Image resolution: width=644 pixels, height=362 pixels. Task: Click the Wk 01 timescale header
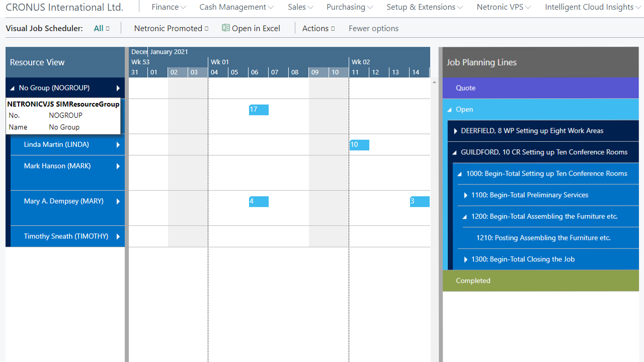pos(278,62)
